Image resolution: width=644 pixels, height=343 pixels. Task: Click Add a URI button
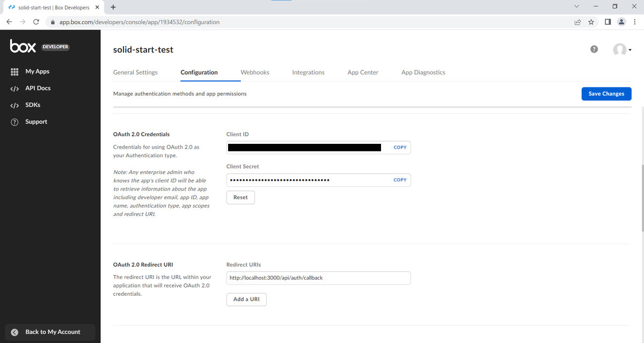(246, 299)
